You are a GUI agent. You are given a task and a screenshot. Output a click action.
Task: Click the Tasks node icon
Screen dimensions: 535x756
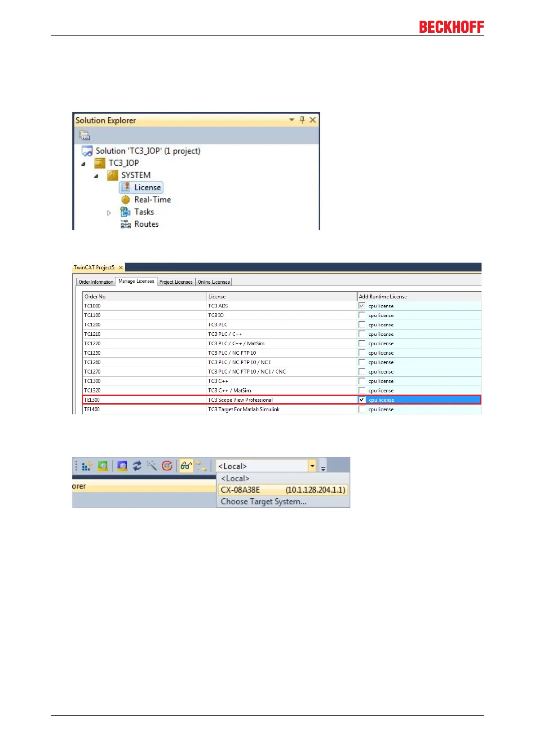pyautogui.click(x=125, y=212)
